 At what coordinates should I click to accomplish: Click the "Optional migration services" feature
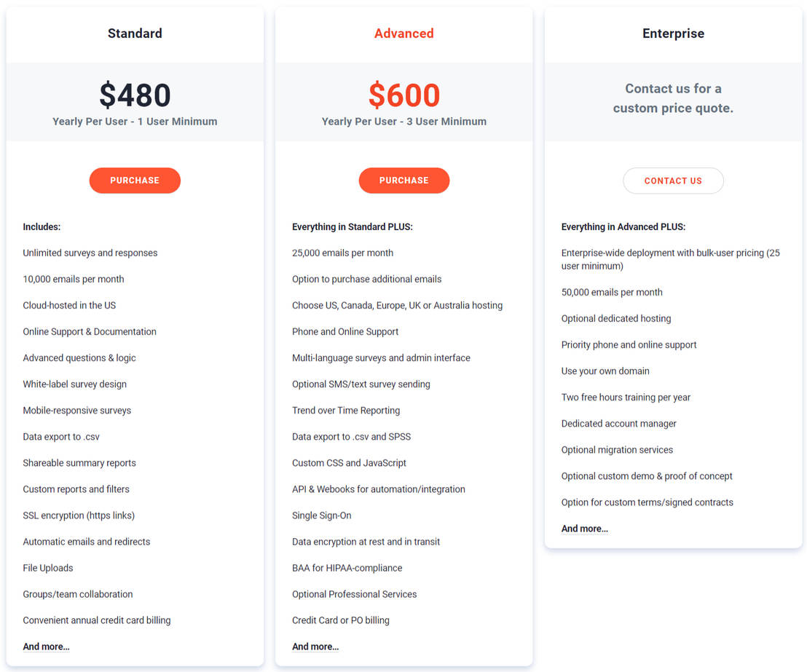click(617, 450)
